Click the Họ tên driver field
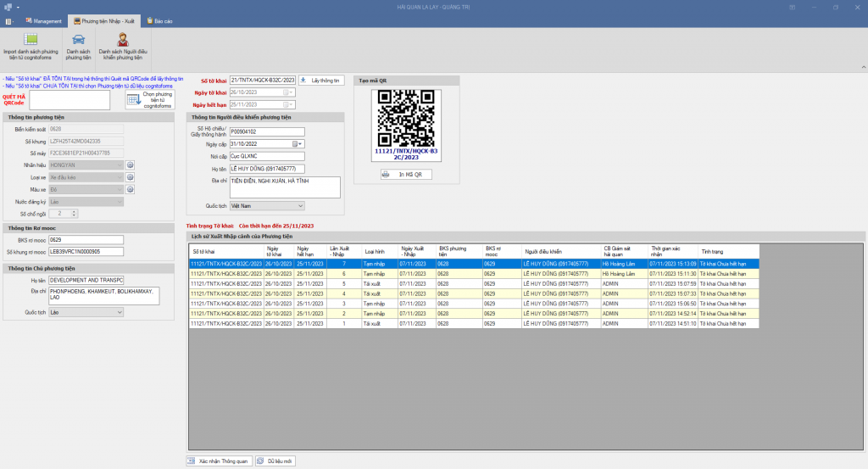Viewport: 868px width, 469px height. pos(267,169)
